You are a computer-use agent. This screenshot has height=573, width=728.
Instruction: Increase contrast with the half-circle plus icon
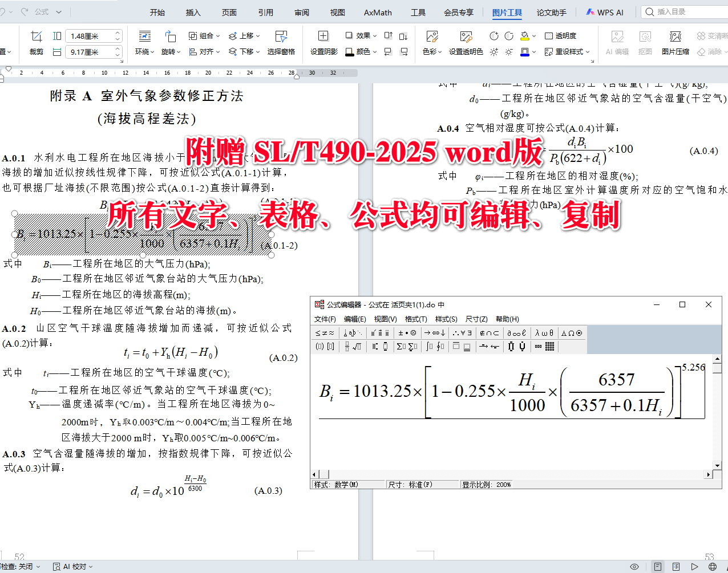(x=494, y=36)
